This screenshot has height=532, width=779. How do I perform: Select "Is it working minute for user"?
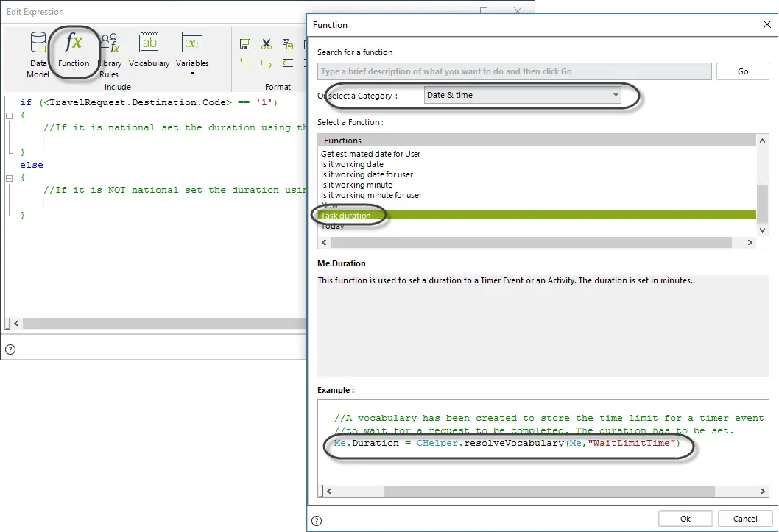371,196
